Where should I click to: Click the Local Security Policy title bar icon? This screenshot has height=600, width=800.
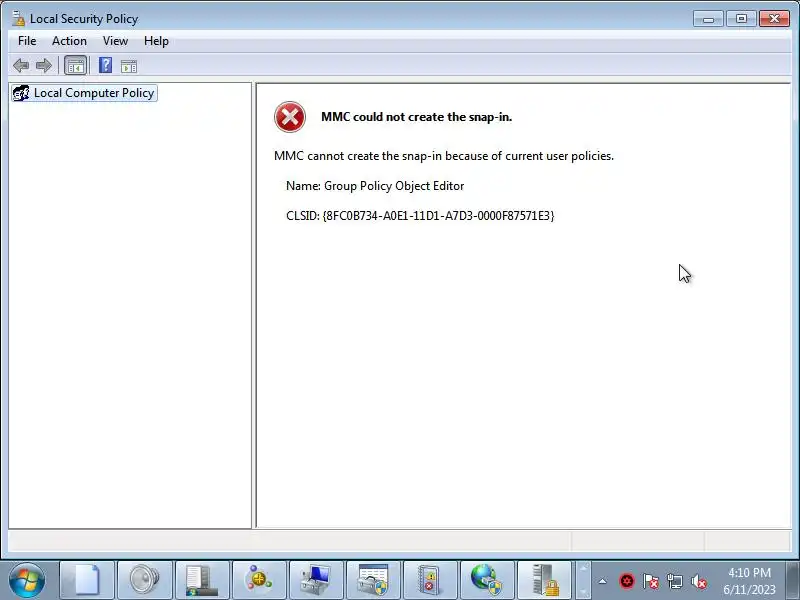(18, 19)
